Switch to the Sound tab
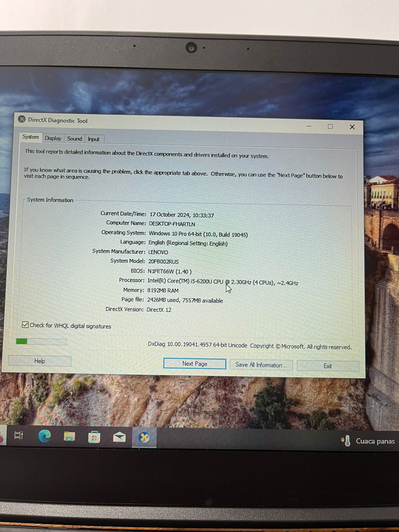The image size is (399, 532). 74,139
